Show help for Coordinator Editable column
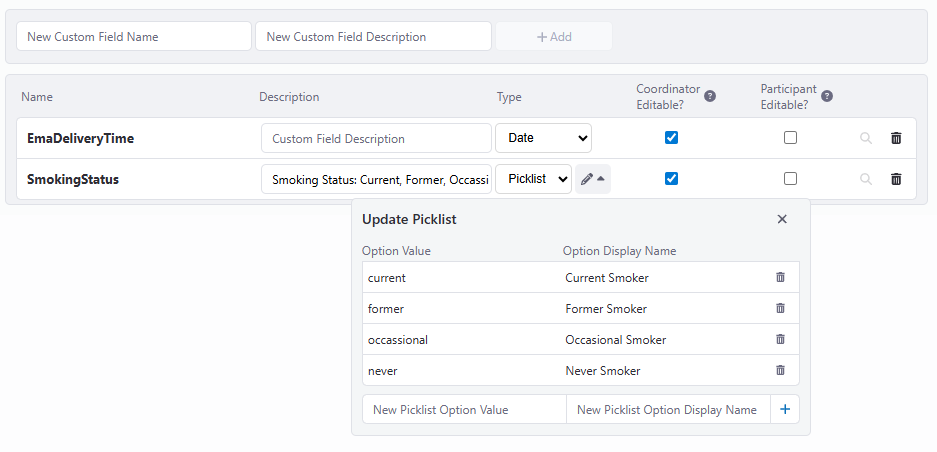The height and width of the screenshot is (452, 937). pos(710,96)
